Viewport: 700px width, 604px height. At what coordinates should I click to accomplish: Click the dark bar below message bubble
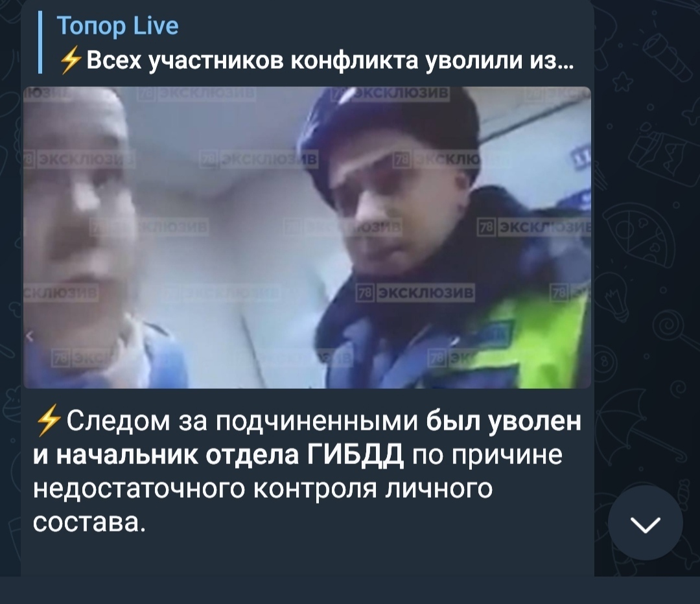pos(350,590)
